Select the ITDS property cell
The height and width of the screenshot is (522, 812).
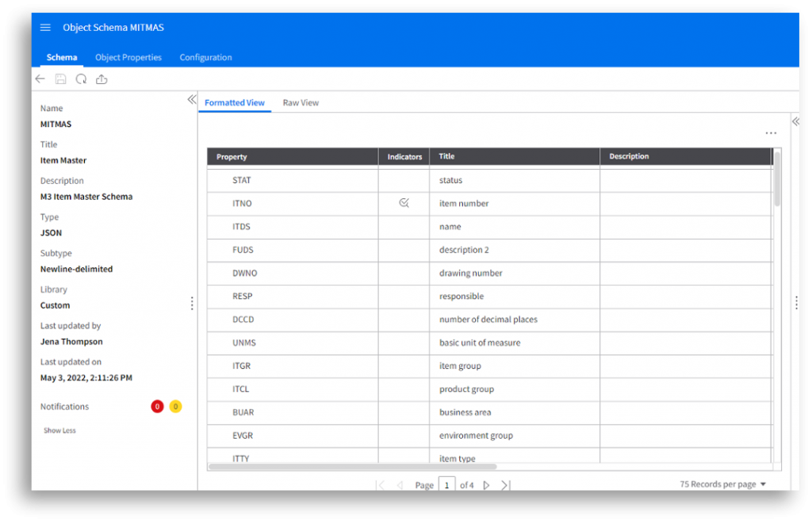(x=293, y=227)
